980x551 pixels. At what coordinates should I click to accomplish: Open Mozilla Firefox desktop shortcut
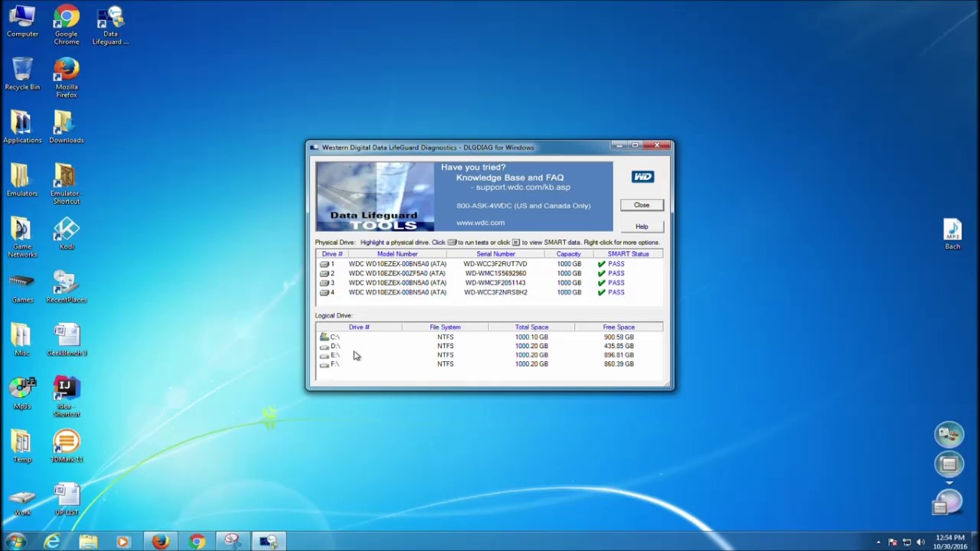click(67, 78)
